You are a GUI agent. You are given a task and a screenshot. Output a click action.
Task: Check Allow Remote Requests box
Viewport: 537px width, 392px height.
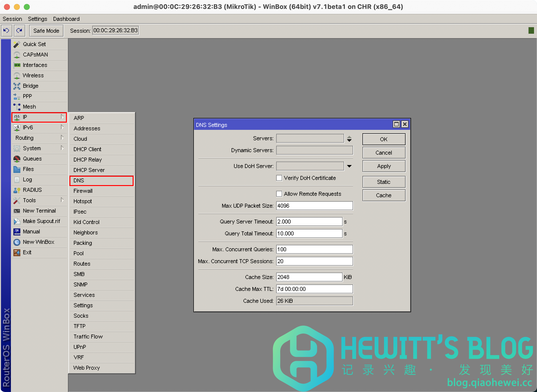click(x=279, y=194)
